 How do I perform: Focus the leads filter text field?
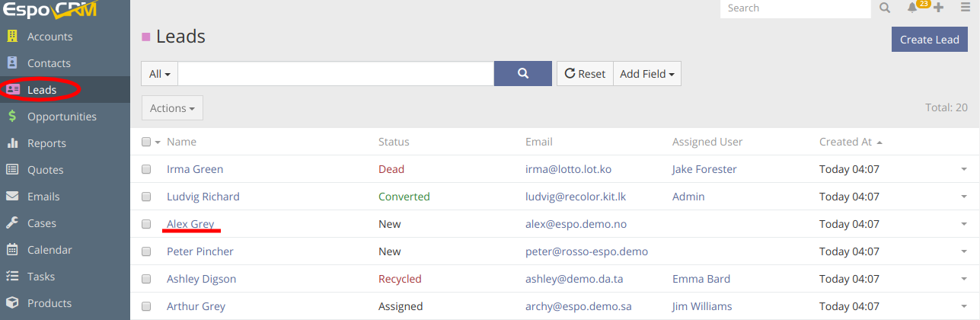pos(336,74)
